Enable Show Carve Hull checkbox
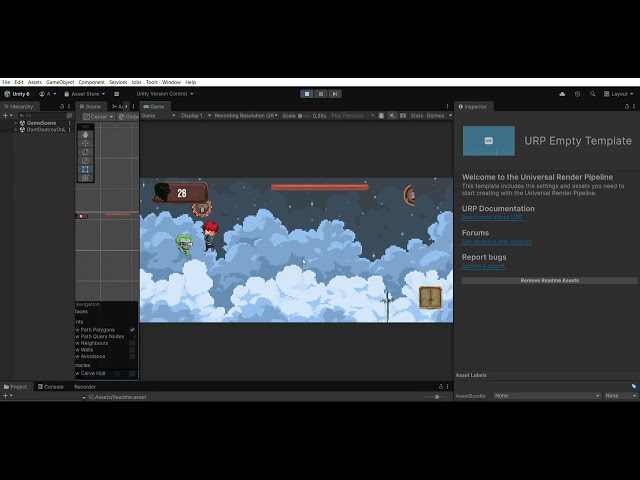640x480 pixels. tap(132, 373)
